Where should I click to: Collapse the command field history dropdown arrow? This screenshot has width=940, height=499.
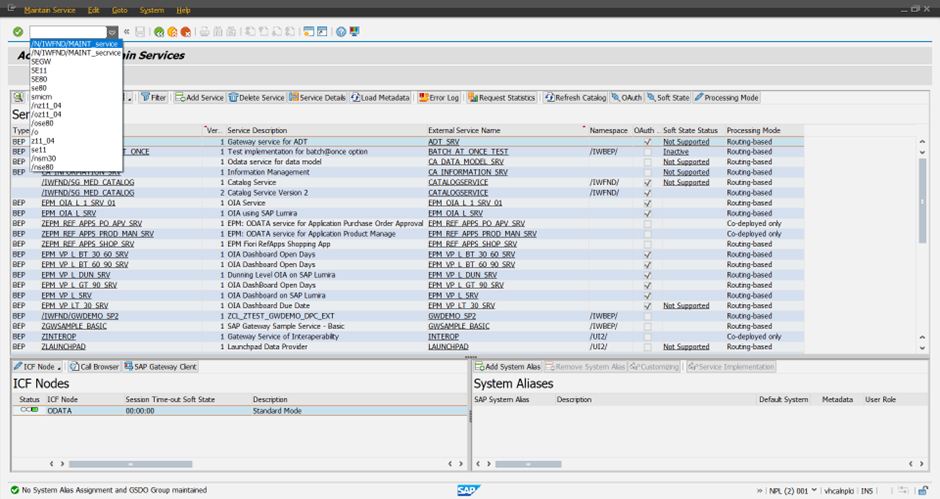tap(112, 32)
